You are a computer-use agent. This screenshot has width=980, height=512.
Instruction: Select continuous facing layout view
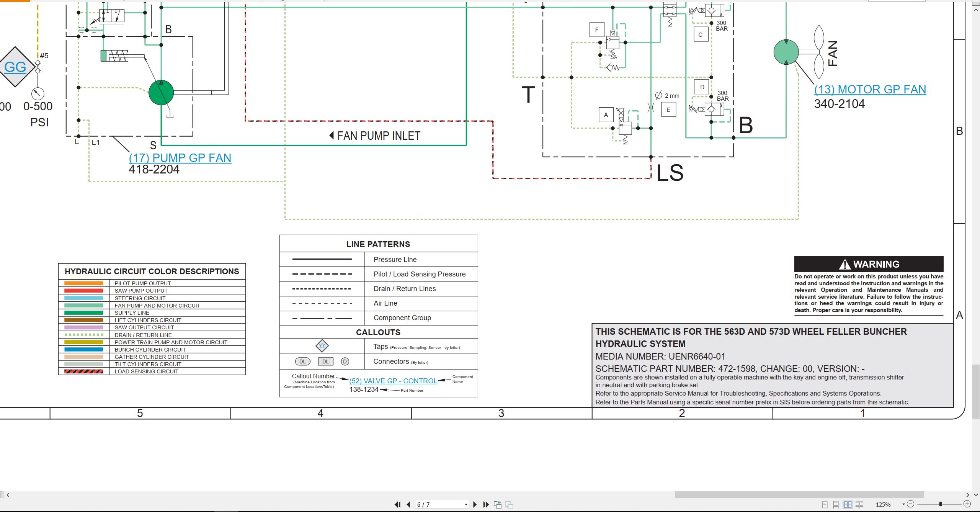859,504
